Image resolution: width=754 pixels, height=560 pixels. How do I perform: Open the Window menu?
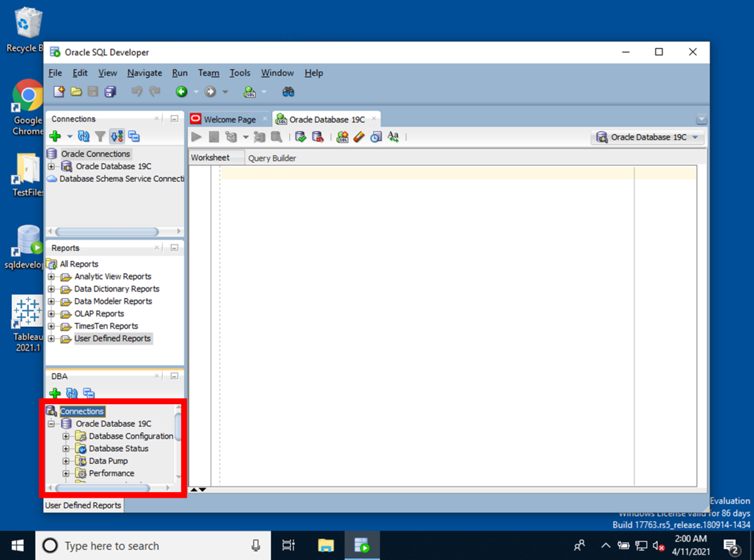(277, 73)
